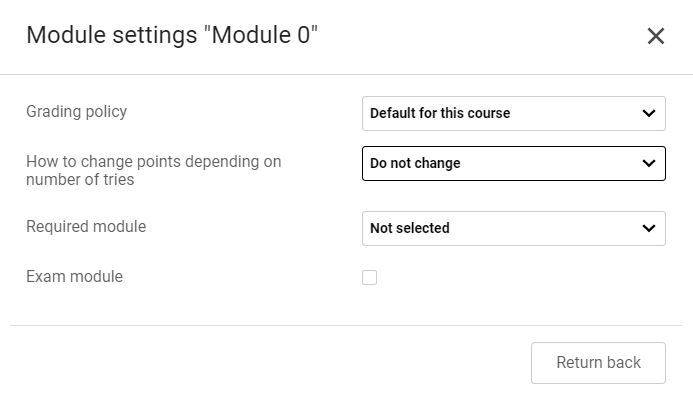Enable the Exam module checkbox
This screenshot has height=401, width=693.
click(x=370, y=277)
